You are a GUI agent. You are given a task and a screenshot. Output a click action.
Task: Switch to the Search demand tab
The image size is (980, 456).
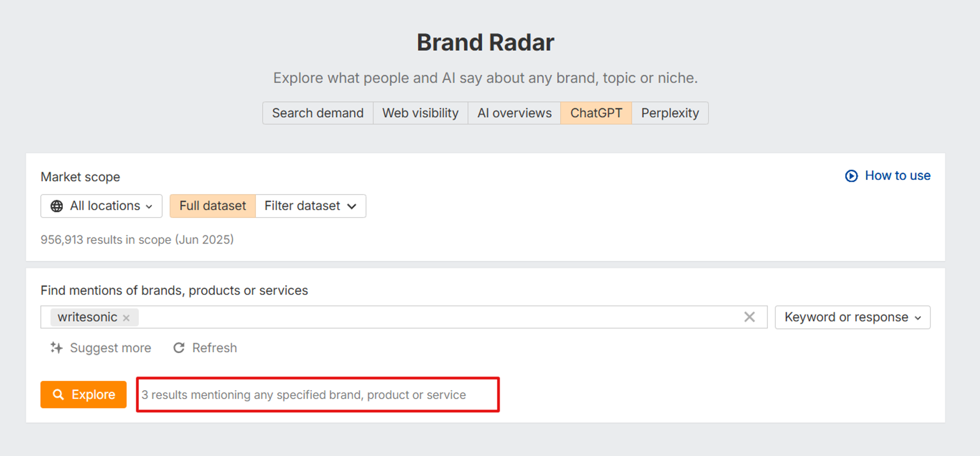[318, 113]
